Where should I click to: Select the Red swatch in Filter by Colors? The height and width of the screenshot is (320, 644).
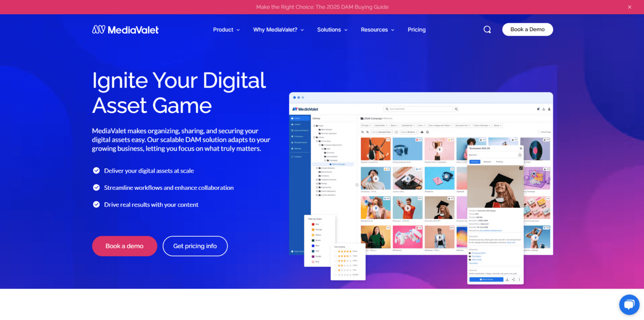click(312, 224)
